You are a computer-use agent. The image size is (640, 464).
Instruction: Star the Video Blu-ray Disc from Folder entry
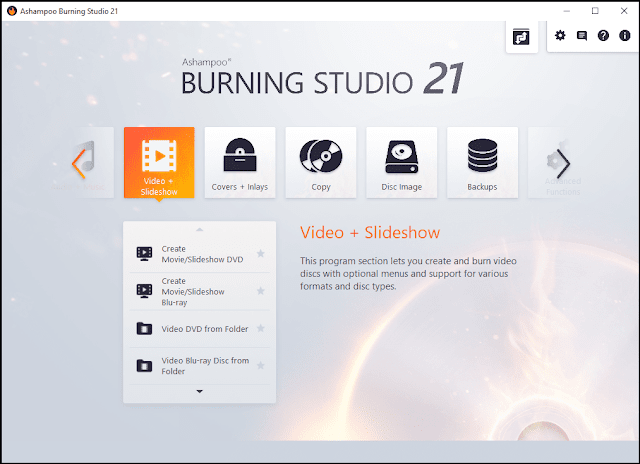tap(260, 366)
